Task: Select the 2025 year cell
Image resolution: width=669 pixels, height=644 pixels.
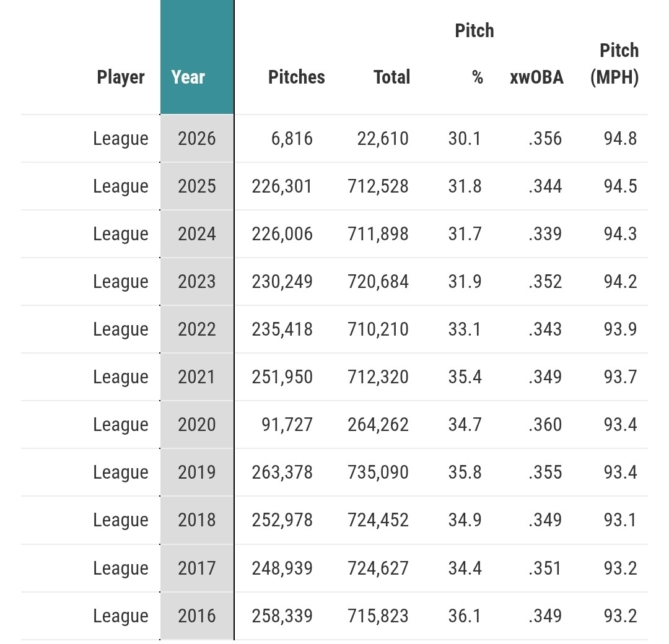Action: 196,186
